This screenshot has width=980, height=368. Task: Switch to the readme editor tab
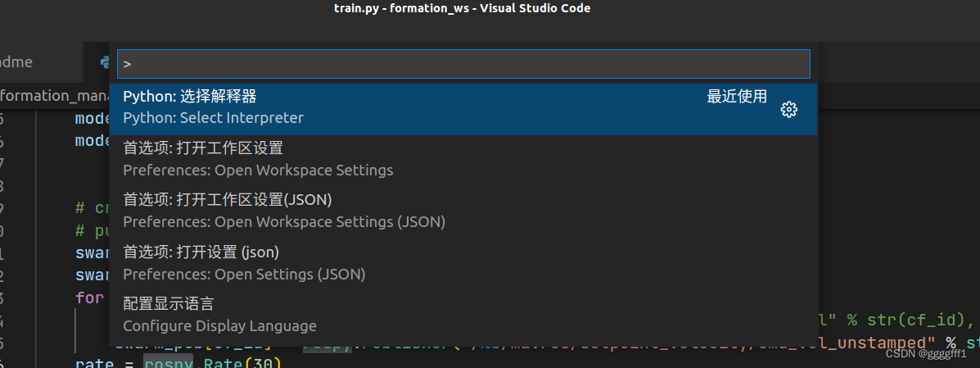pos(16,62)
